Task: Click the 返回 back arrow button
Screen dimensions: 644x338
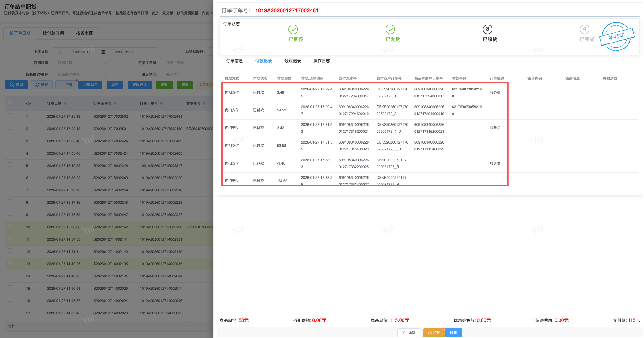Action: 409,333
